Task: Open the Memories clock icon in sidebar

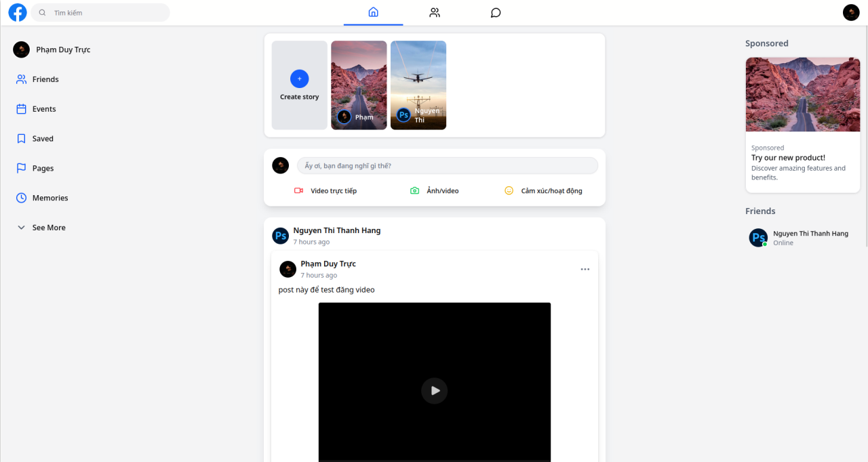Action: coord(21,197)
